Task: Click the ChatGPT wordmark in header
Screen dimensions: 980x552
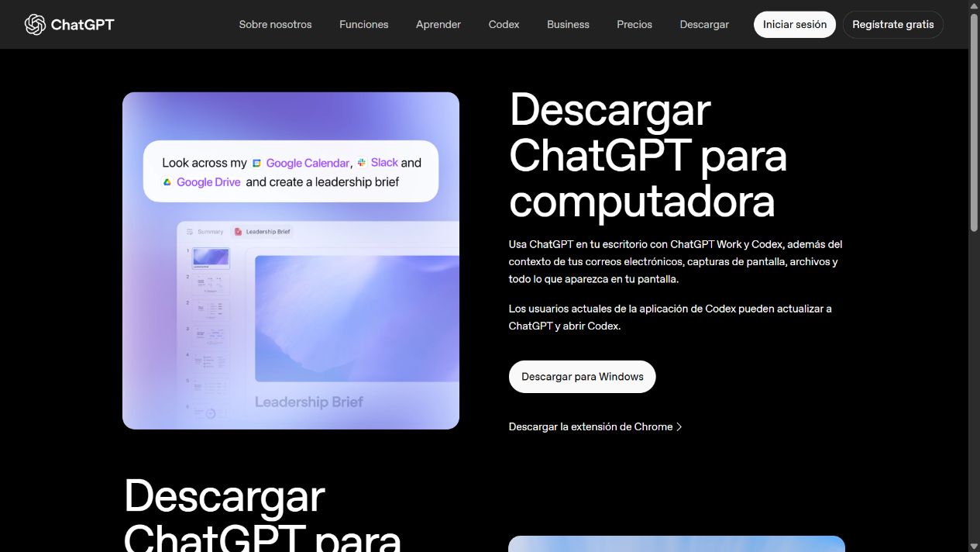Action: click(x=82, y=25)
